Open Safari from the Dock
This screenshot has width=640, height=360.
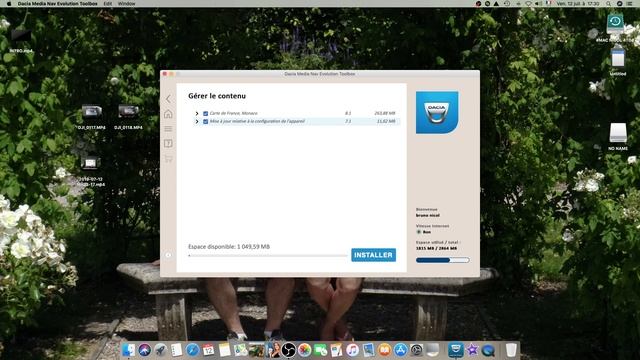192,350
